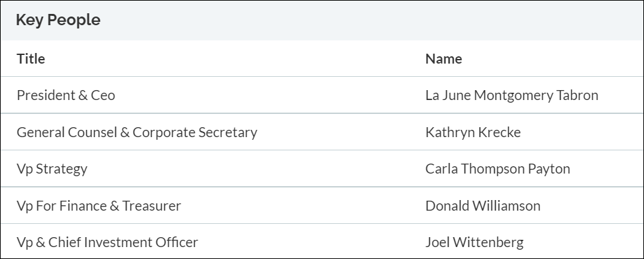Click the name Joel Wittenberg
644x259 pixels.
[x=474, y=242]
